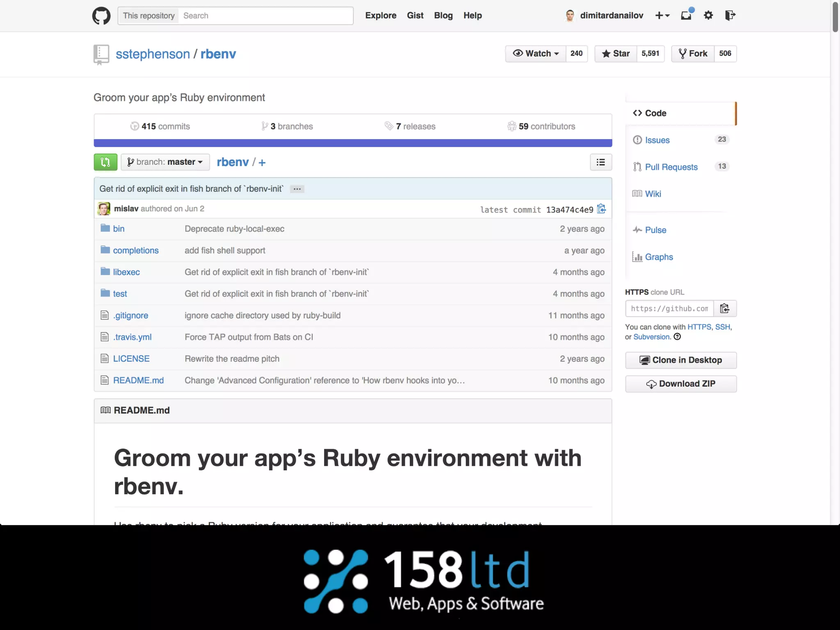
Task: Click the sign out icon
Action: click(x=730, y=16)
